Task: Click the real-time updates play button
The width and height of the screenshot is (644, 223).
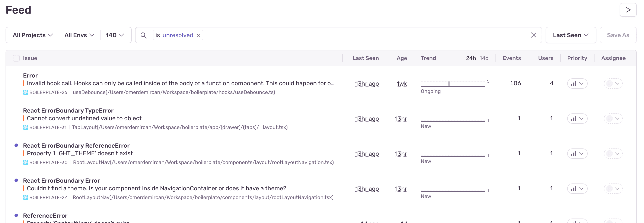Action: click(628, 10)
